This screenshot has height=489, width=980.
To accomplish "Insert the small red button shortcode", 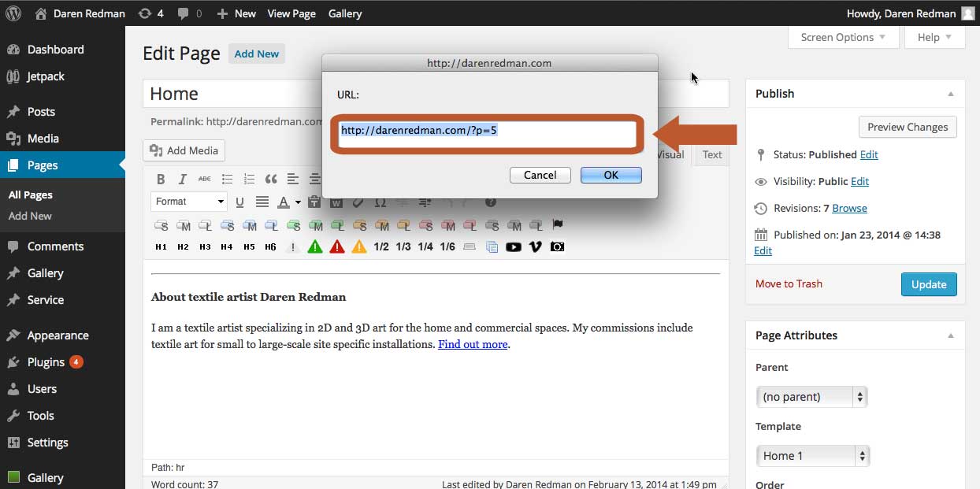I will (425, 225).
